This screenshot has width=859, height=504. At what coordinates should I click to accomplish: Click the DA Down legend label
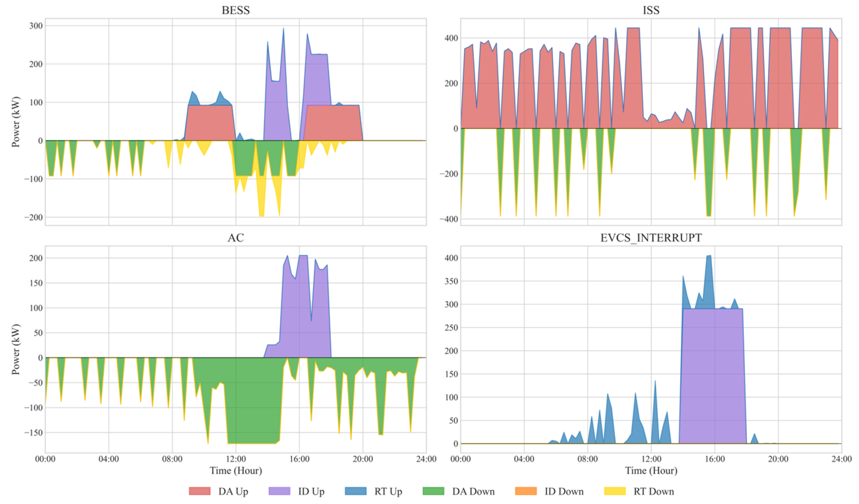pyautogui.click(x=473, y=491)
